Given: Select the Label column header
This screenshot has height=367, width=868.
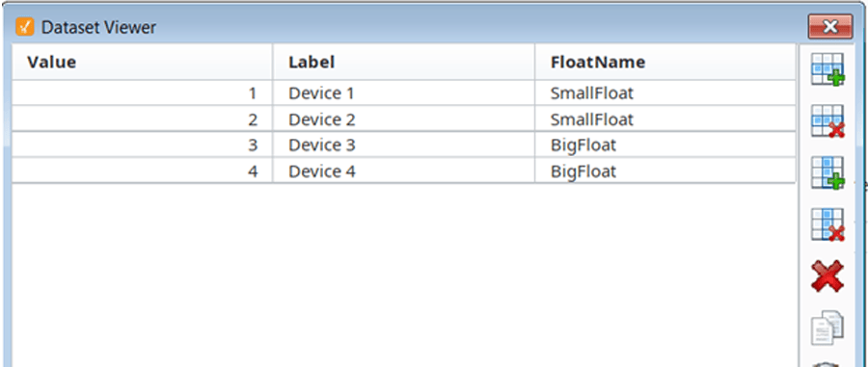Looking at the screenshot, I should tap(404, 62).
